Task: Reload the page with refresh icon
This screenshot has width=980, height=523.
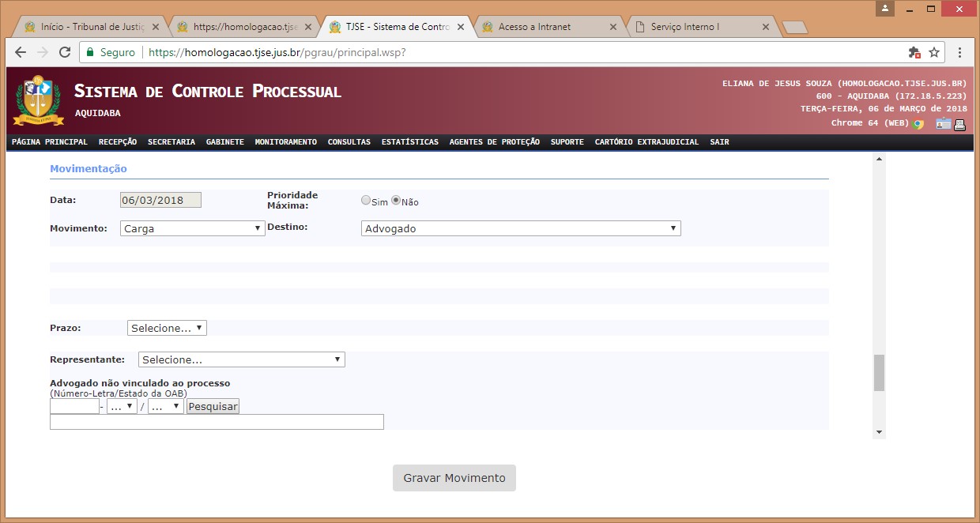Action: [x=65, y=53]
